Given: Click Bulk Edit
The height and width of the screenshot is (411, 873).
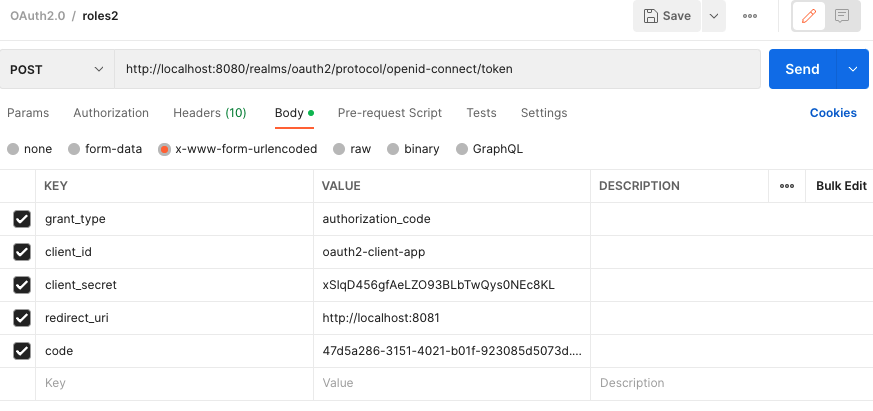Looking at the screenshot, I should (841, 186).
